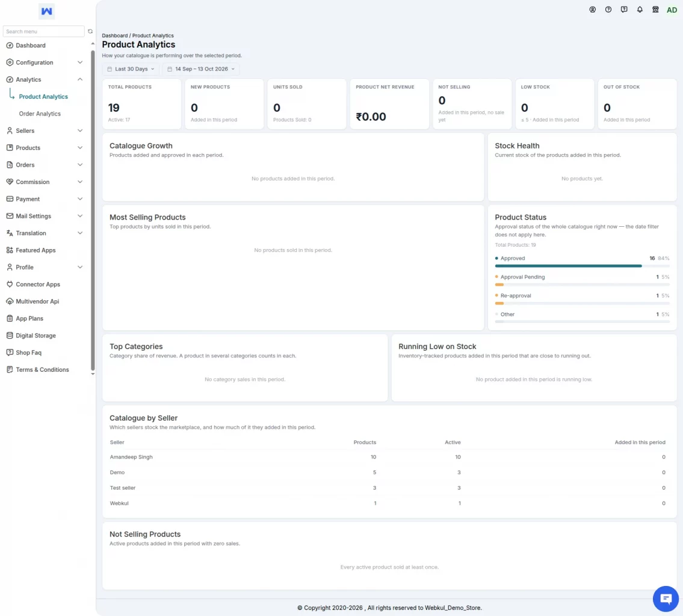
Task: Open Connector Apps menu item
Action: click(38, 285)
